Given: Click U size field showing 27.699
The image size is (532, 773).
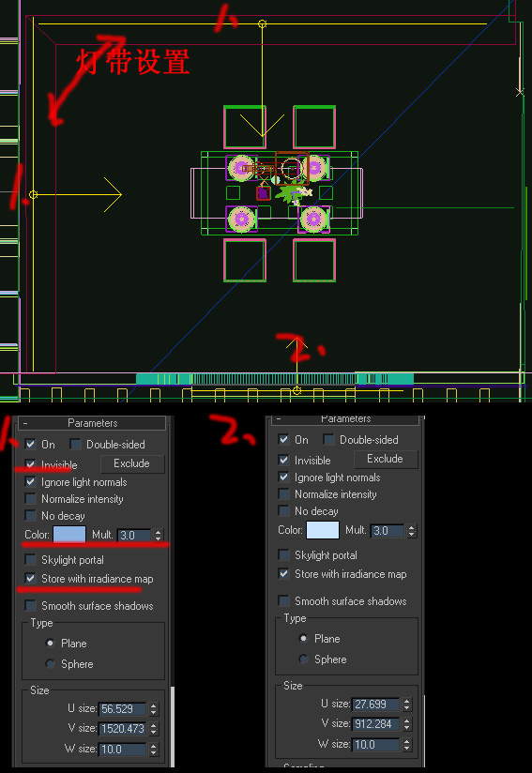Looking at the screenshot, I should coord(375,704).
